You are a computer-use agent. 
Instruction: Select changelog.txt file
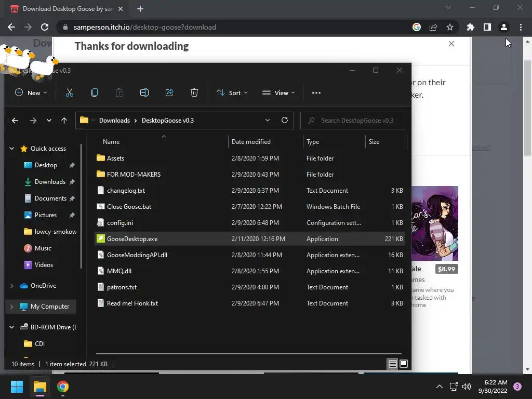coord(250,191)
